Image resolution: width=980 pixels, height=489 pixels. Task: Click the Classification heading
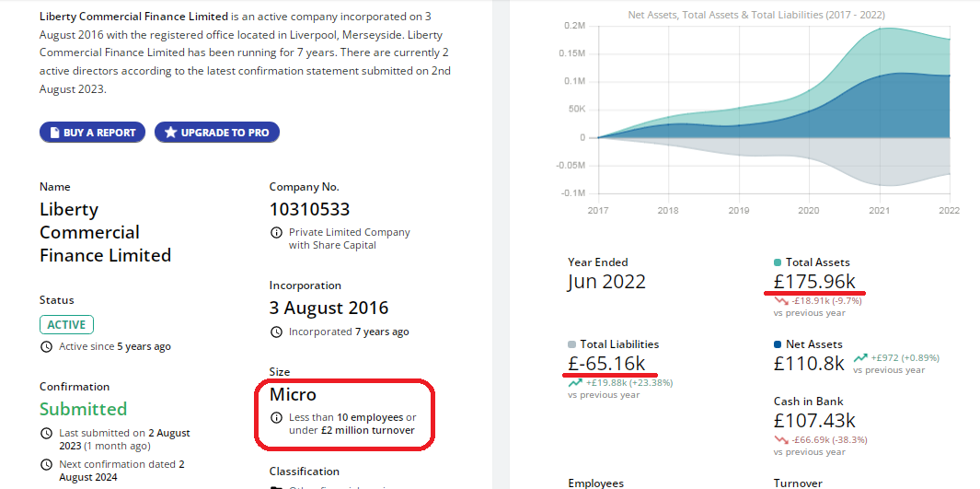(305, 472)
